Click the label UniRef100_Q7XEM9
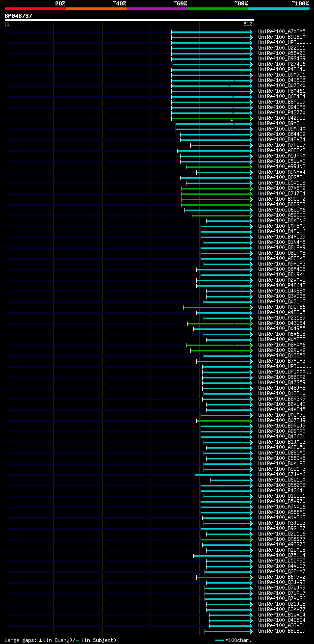Image resolution: width=314 pixels, height=644 pixels. [x=282, y=188]
